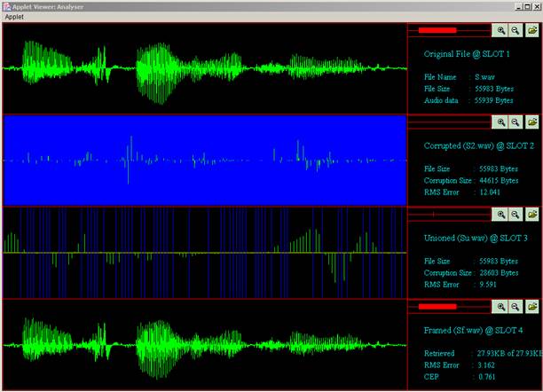Image resolution: width=543 pixels, height=392 pixels.
Task: Click RMS Error value '3.162'
Action: click(486, 365)
